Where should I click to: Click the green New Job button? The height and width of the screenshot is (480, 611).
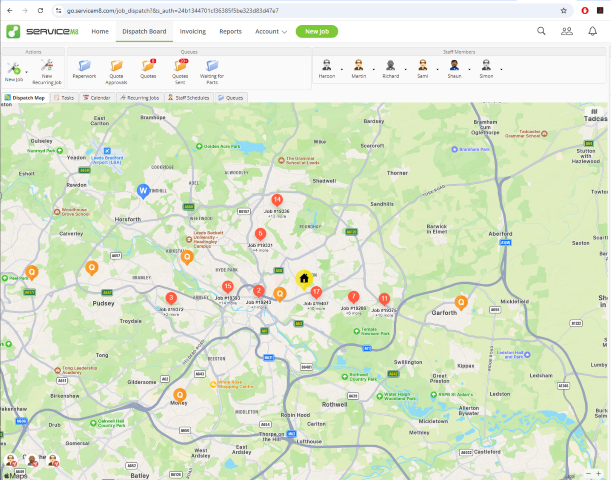(x=317, y=32)
